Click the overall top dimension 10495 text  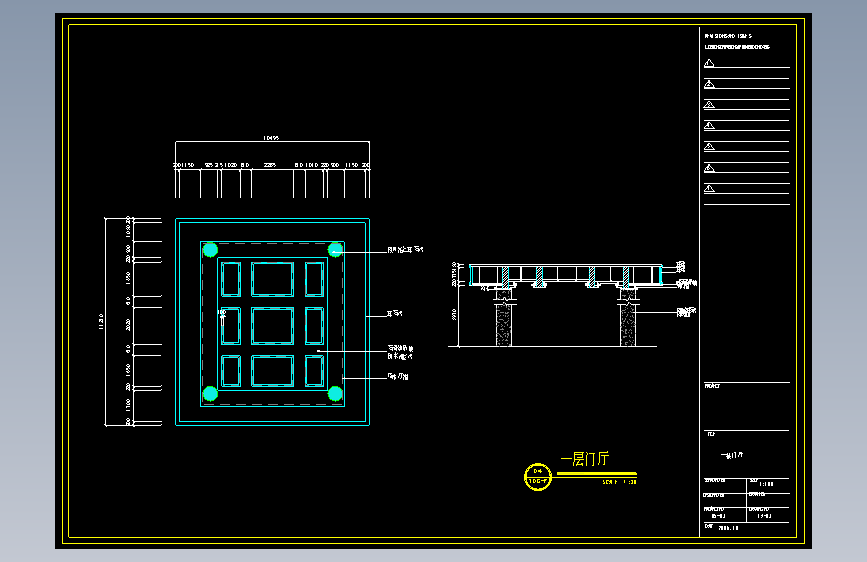[271, 138]
